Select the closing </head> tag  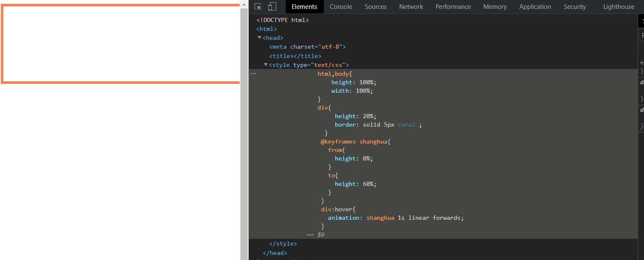click(275, 253)
